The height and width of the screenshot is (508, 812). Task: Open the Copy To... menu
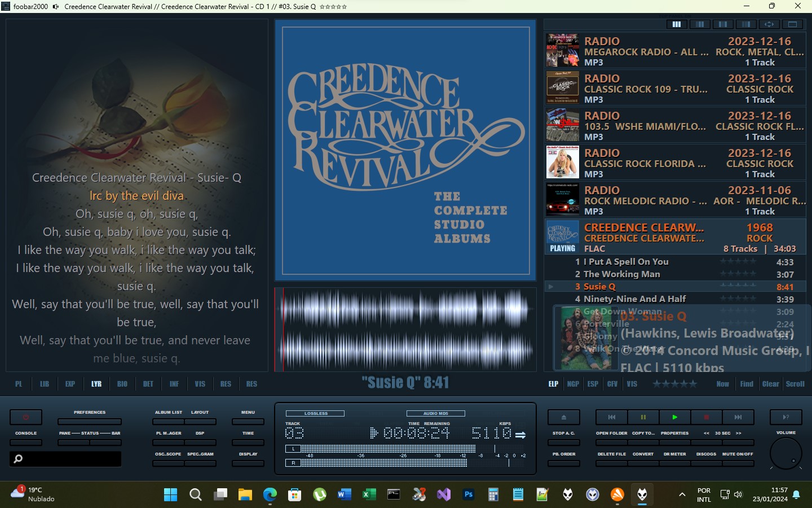(643, 443)
